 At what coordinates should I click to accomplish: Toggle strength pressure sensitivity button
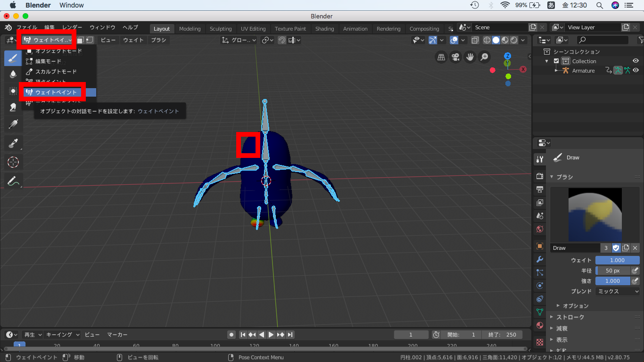pyautogui.click(x=635, y=281)
